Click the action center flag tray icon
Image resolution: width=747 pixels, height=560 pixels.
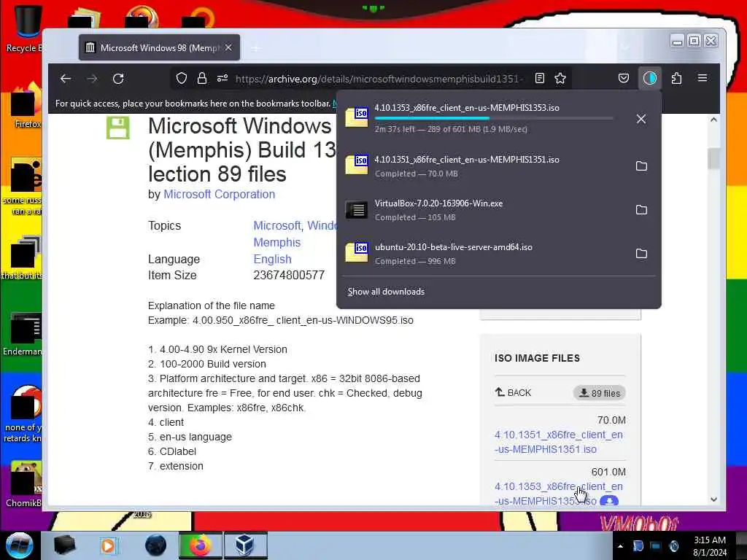click(x=638, y=545)
